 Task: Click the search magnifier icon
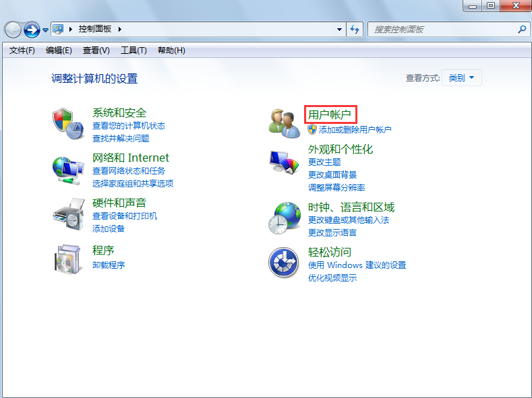[x=521, y=30]
